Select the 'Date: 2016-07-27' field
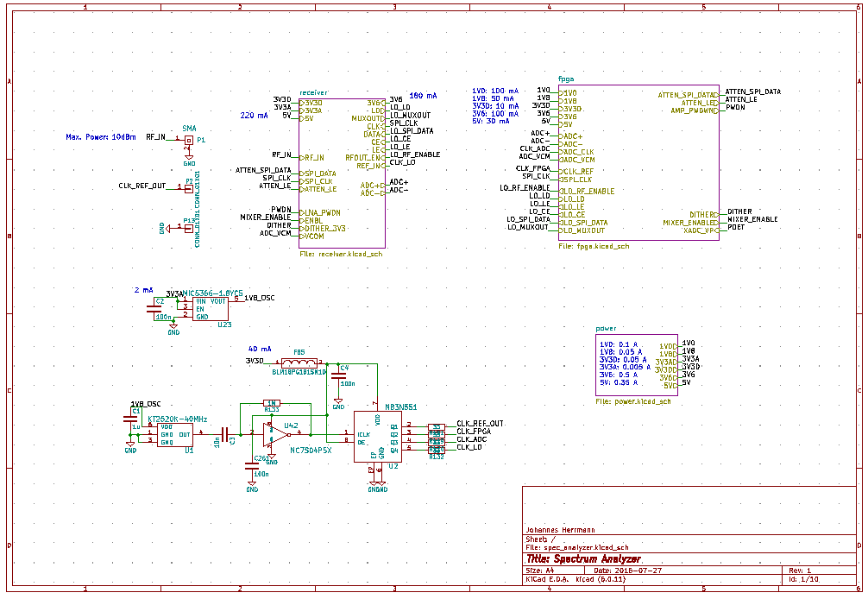 [x=628, y=571]
